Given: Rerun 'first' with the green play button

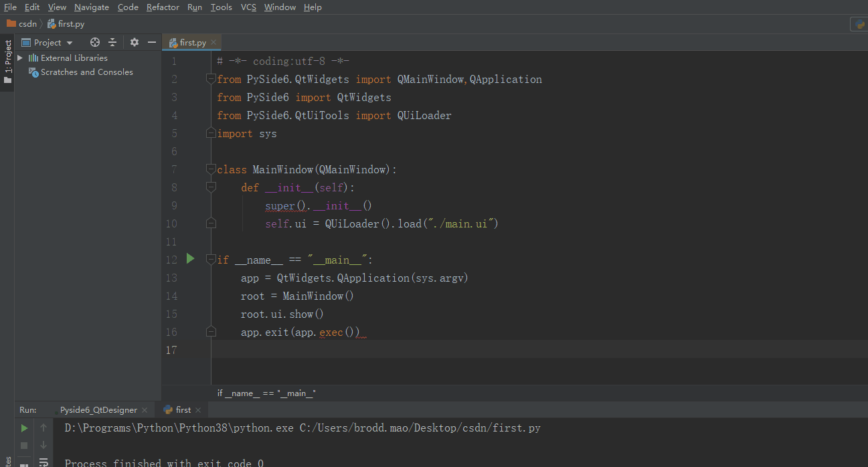Looking at the screenshot, I should (x=24, y=428).
